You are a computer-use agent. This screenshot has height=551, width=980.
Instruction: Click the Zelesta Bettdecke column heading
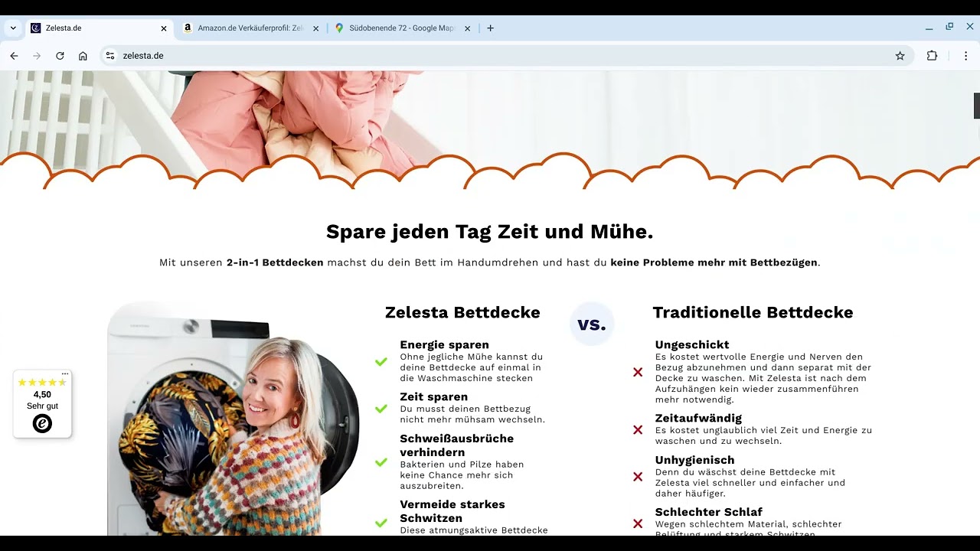(x=462, y=312)
